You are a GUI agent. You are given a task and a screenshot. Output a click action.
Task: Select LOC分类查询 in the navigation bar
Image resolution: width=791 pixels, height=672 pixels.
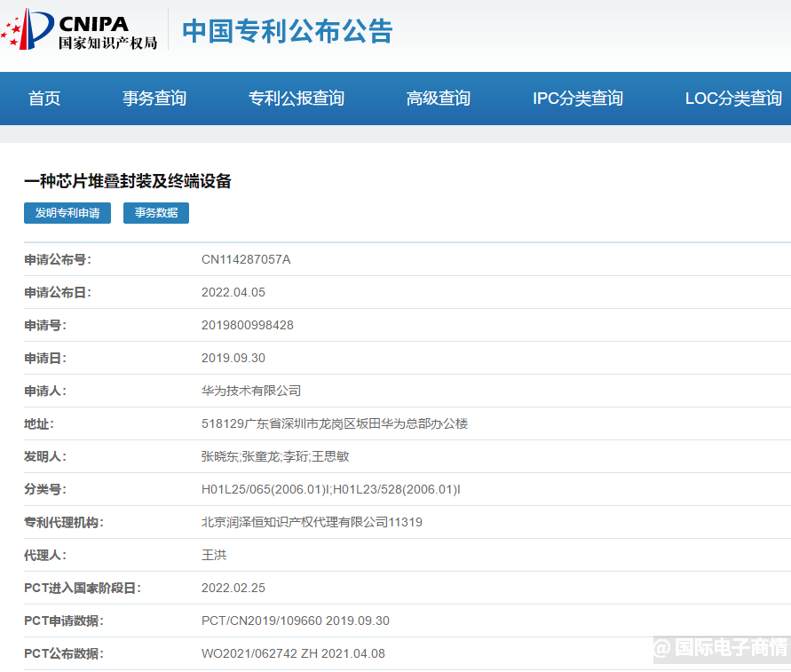[x=733, y=99]
